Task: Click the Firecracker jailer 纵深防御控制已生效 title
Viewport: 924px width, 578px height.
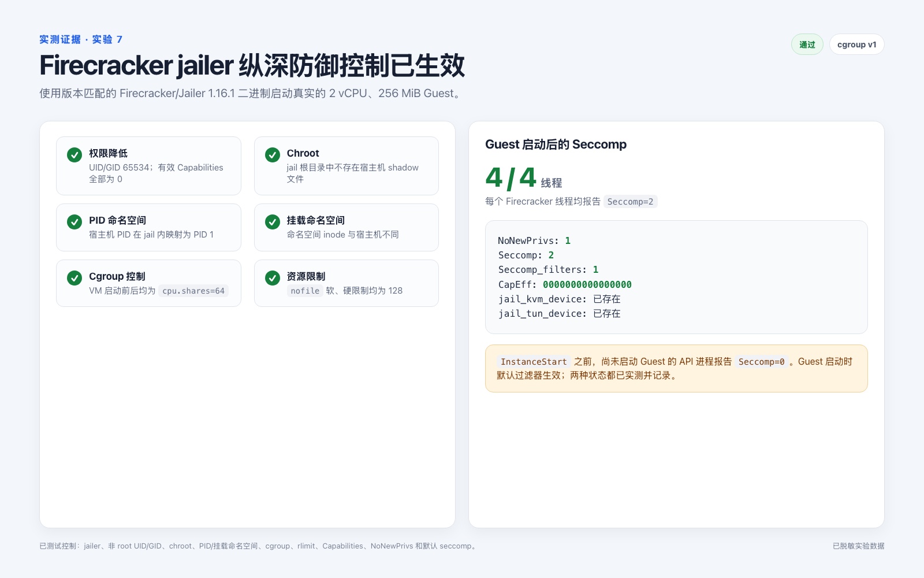Action: 252,65
